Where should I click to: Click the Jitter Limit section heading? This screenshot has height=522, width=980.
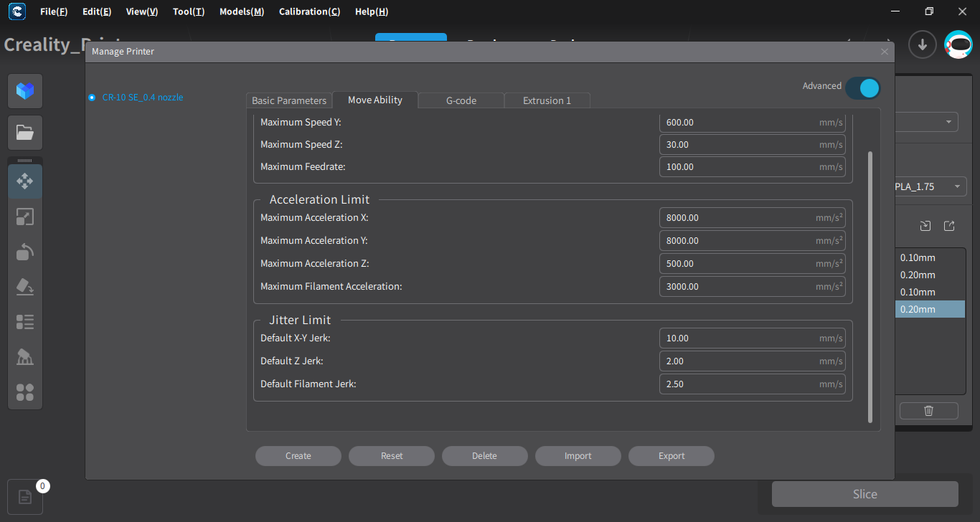(x=300, y=320)
